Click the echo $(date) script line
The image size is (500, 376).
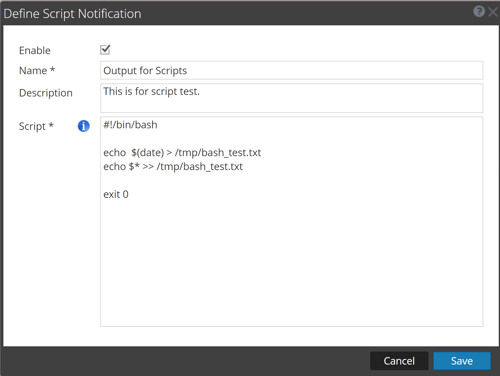click(x=182, y=153)
